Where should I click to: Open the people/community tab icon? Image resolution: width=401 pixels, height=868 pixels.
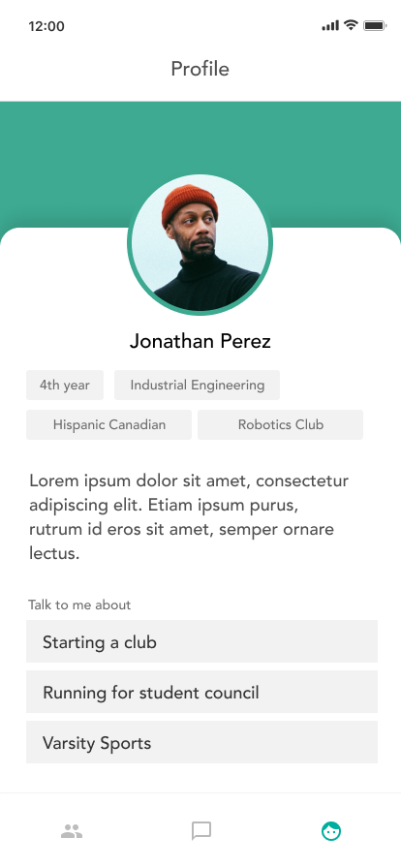pyautogui.click(x=72, y=831)
